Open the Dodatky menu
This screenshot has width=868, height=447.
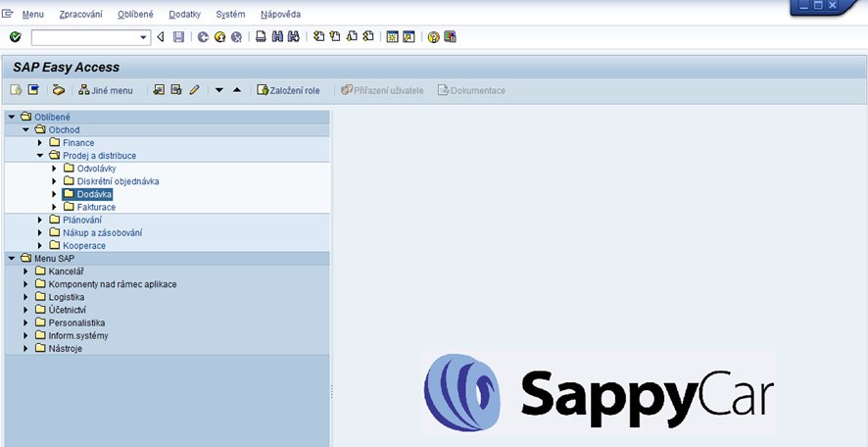185,15
